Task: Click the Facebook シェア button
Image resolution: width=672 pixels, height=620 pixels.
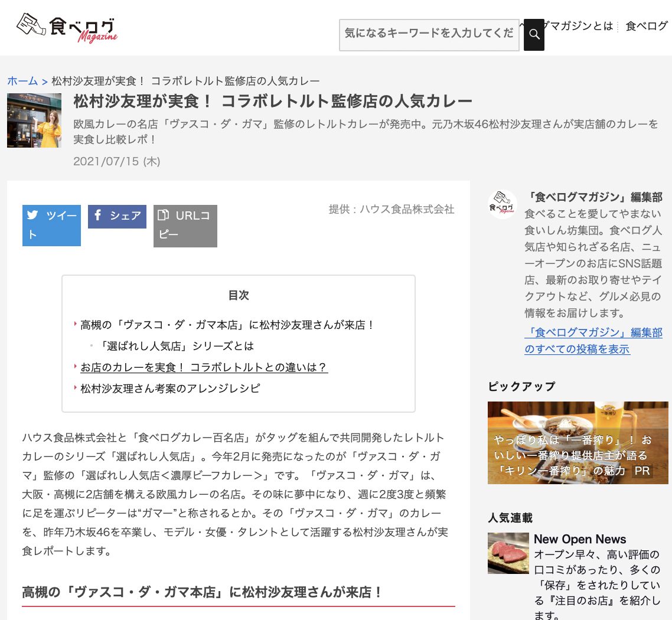Action: [x=117, y=216]
